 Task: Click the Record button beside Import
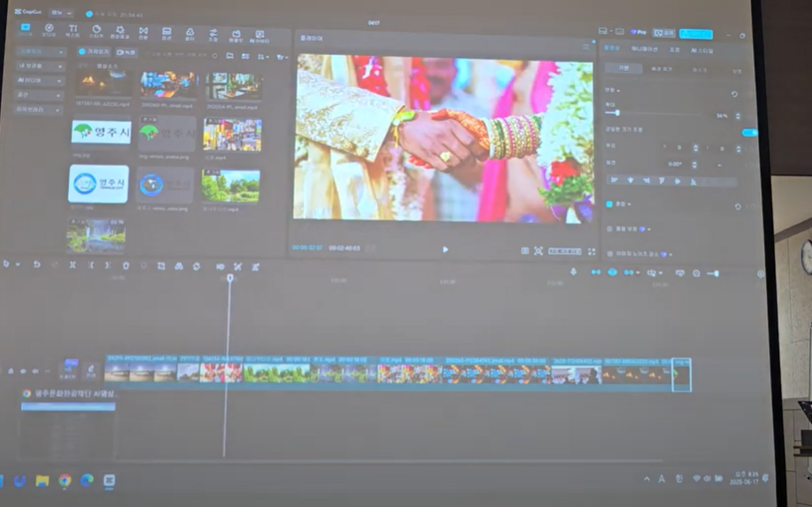point(126,52)
